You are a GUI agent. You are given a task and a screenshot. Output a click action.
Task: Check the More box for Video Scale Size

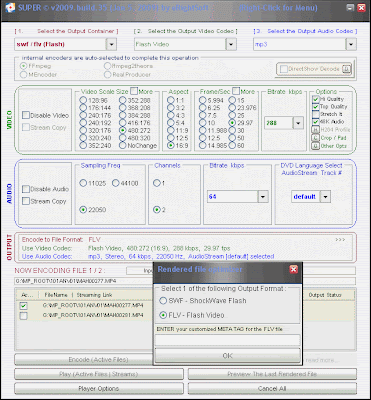pos(133,91)
